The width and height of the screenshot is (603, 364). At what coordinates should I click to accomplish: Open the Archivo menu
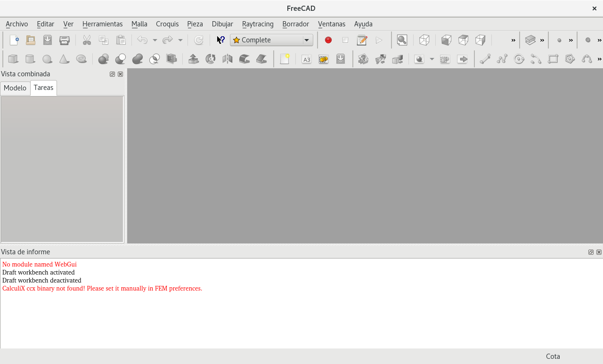(17, 24)
